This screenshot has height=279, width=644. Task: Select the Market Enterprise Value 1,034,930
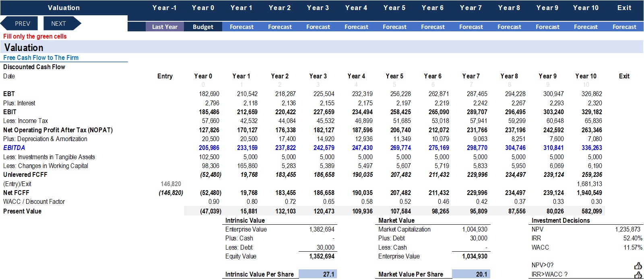tap(475, 256)
